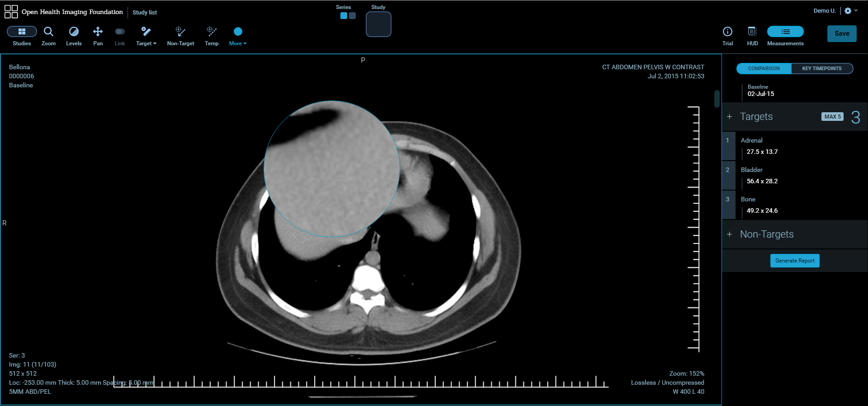868x406 pixels.
Task: Click the OHIF logo icon
Action: click(11, 12)
